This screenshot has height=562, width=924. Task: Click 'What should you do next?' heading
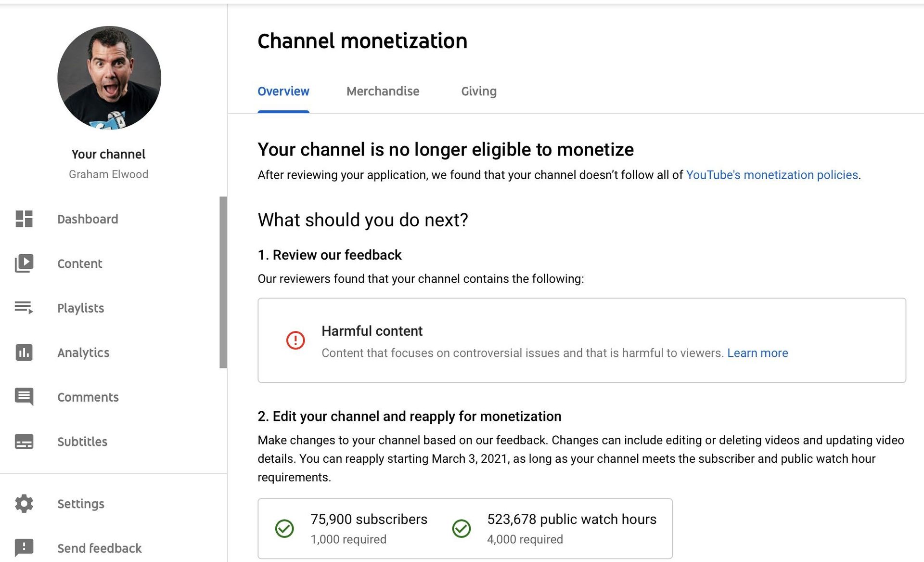click(363, 220)
